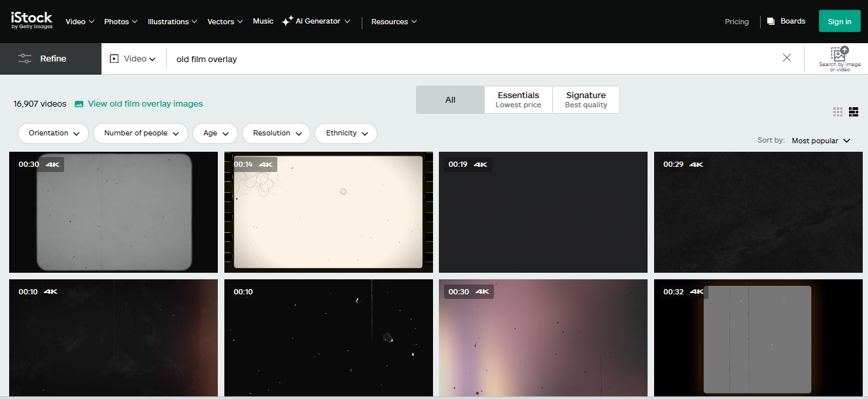Go to the Music section
This screenshot has height=399, width=868.
(x=263, y=21)
